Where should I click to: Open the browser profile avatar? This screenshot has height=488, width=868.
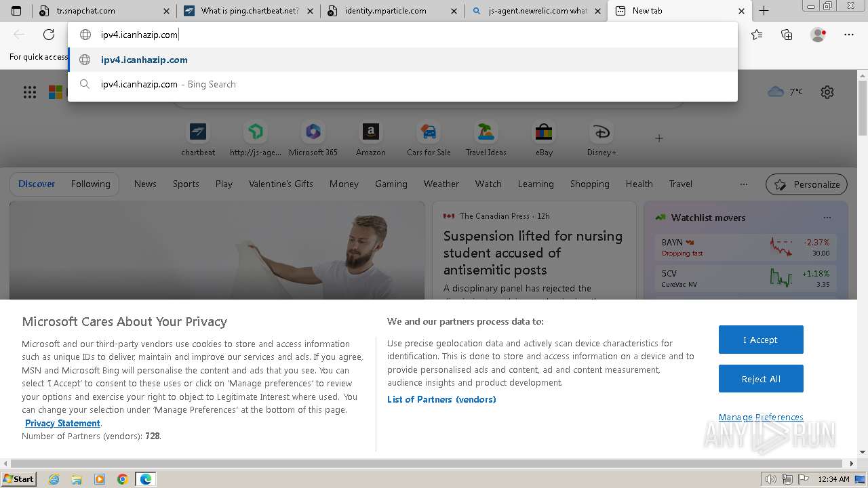818,35
